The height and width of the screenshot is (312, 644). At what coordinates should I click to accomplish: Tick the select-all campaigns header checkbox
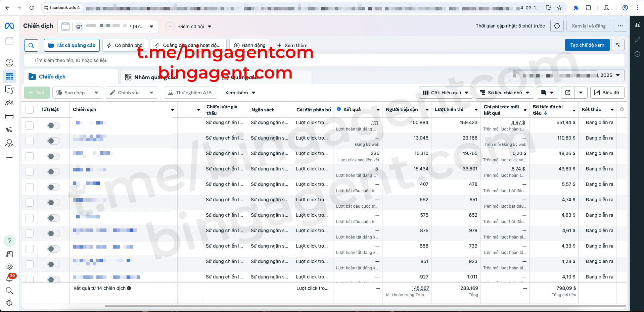(x=30, y=110)
